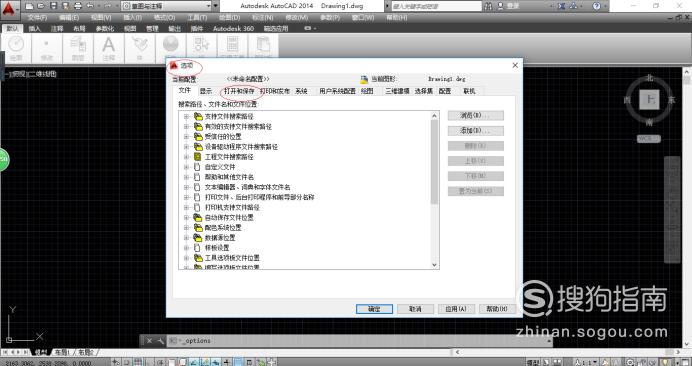Expand the 受信任的位置 tree node

coord(186,137)
